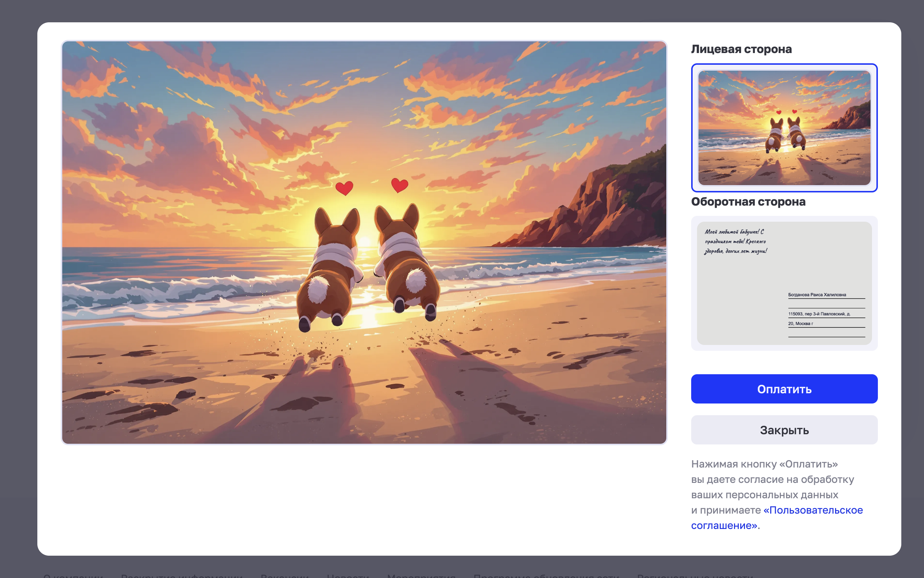Click the handwritten greeting Моей любимой бабушке

pyautogui.click(x=735, y=241)
